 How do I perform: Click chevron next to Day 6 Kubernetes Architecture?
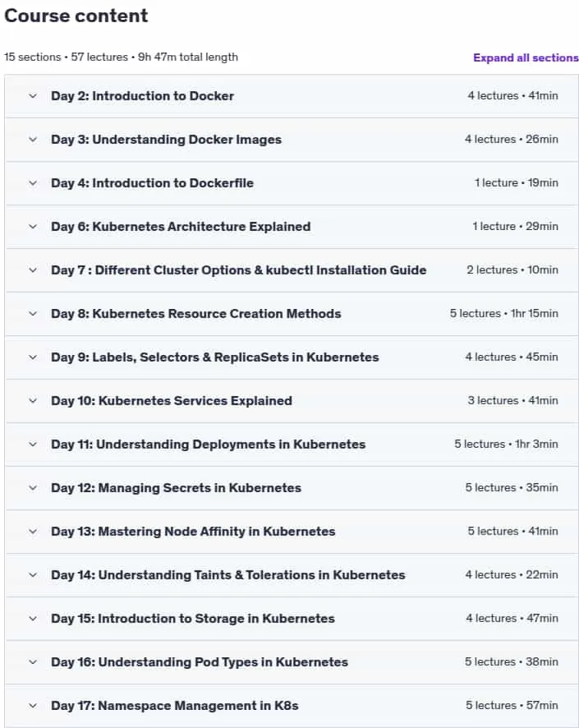pos(33,227)
